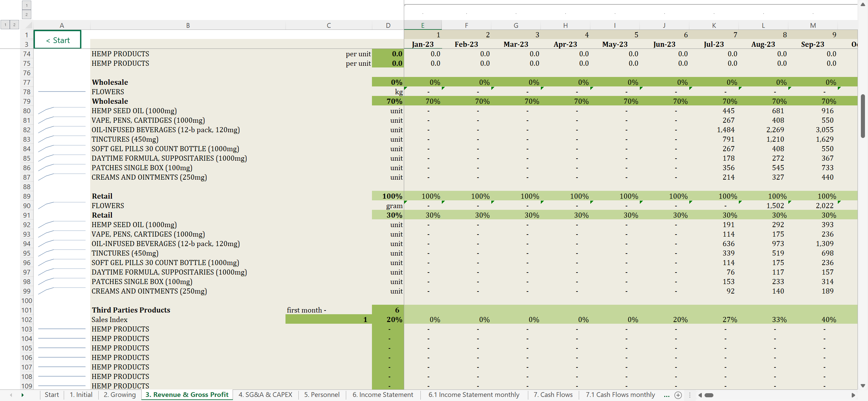868x401 pixels.
Task: Click the tab bar resize handle dots
Action: click(690, 395)
